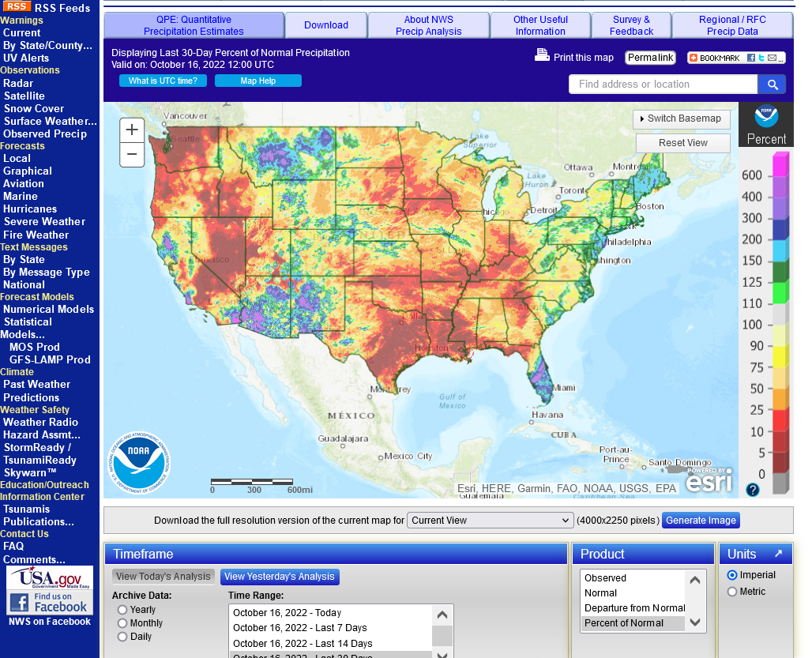Click the NOAA logo above the legend
Viewport: 812px width, 658px height.
[x=766, y=116]
